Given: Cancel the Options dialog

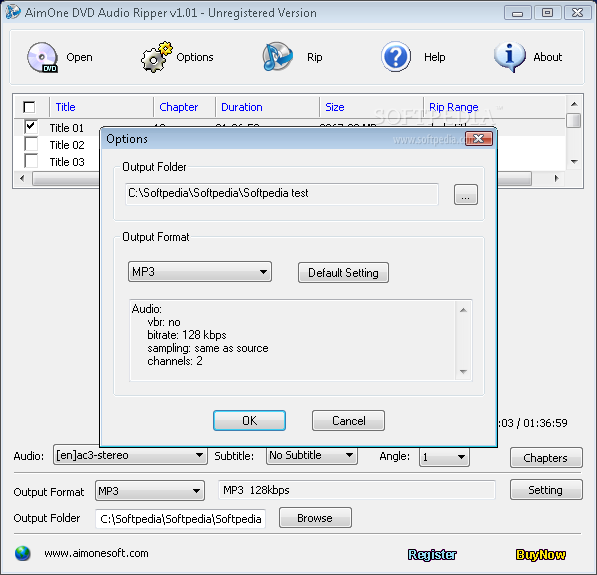Looking at the screenshot, I should click(x=348, y=421).
